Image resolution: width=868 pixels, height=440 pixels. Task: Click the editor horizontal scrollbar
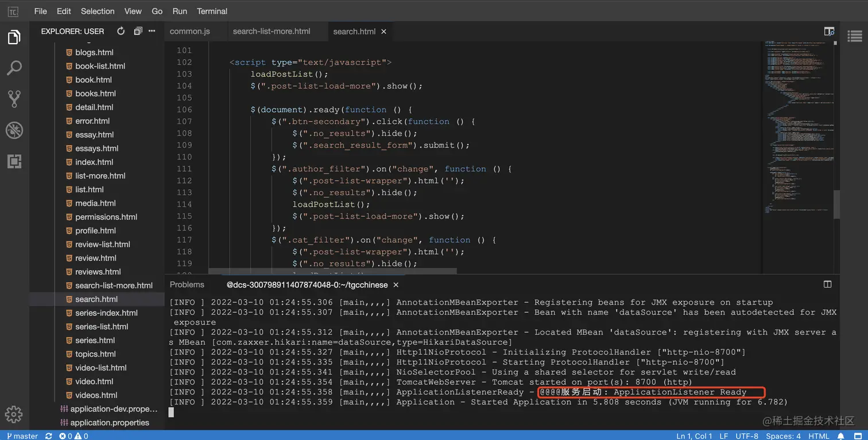point(332,271)
